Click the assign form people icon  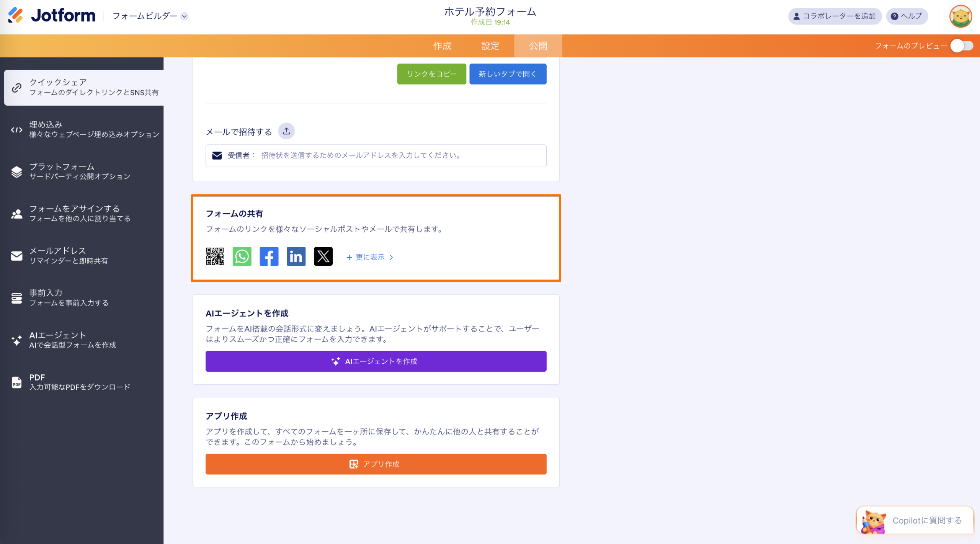pyautogui.click(x=16, y=214)
